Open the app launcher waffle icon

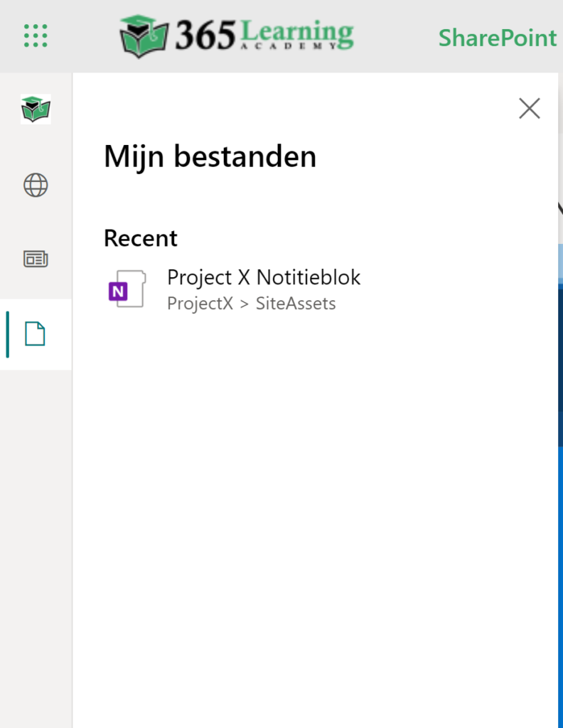(36, 36)
